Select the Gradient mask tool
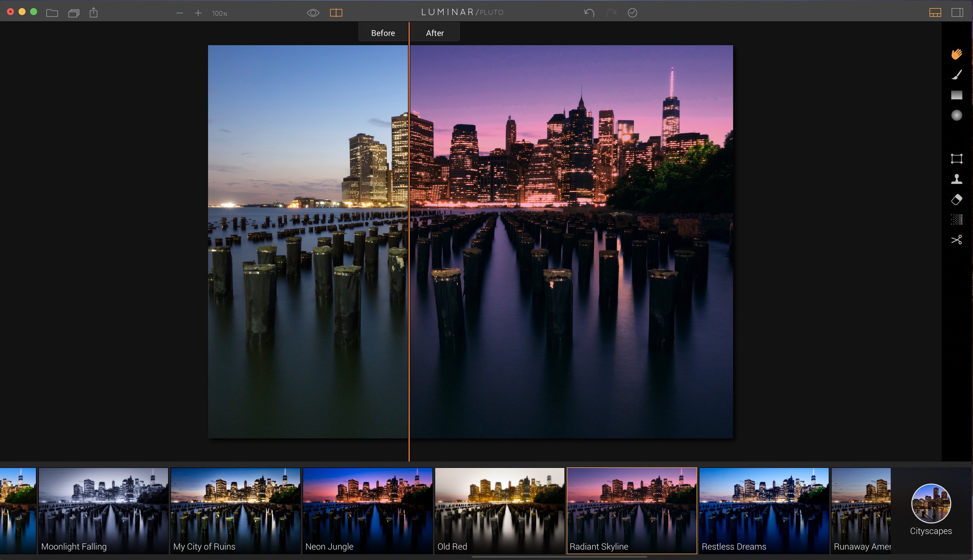This screenshot has width=973, height=560. coord(957,95)
